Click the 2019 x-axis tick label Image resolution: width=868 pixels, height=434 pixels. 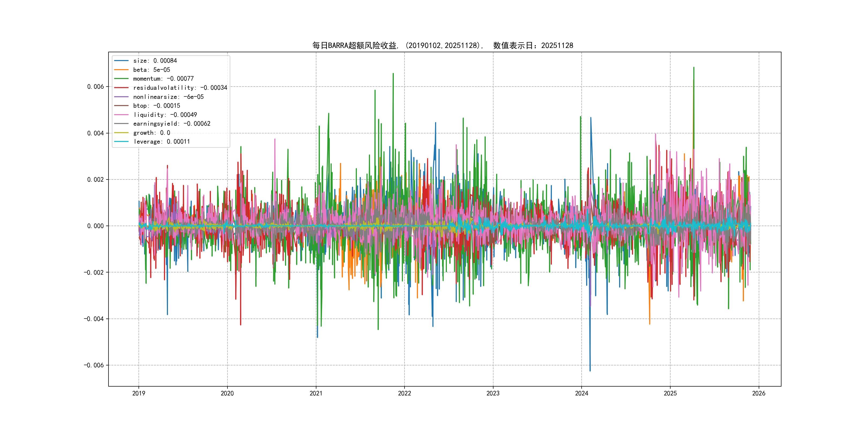click(x=139, y=393)
